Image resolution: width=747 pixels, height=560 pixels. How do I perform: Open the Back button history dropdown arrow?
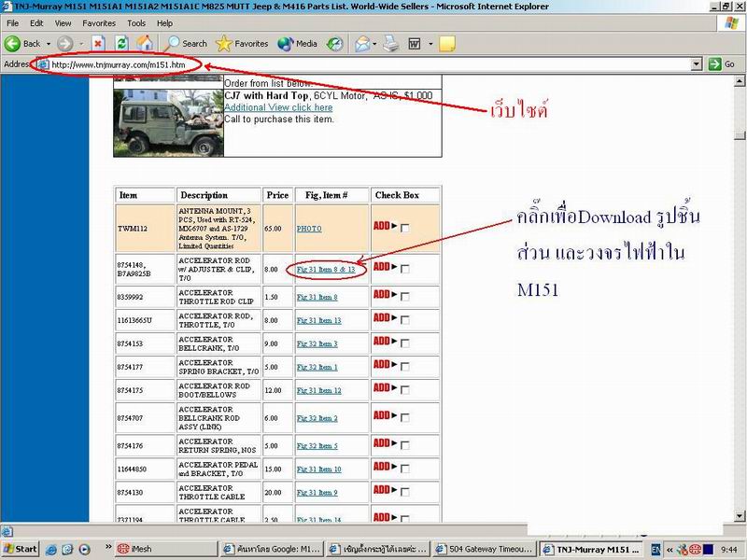(x=47, y=44)
